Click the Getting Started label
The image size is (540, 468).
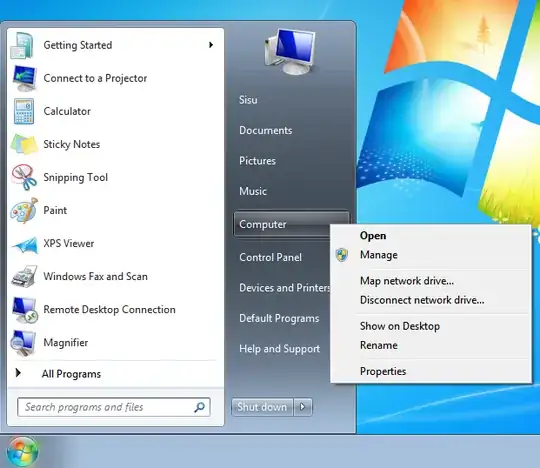[x=77, y=45]
